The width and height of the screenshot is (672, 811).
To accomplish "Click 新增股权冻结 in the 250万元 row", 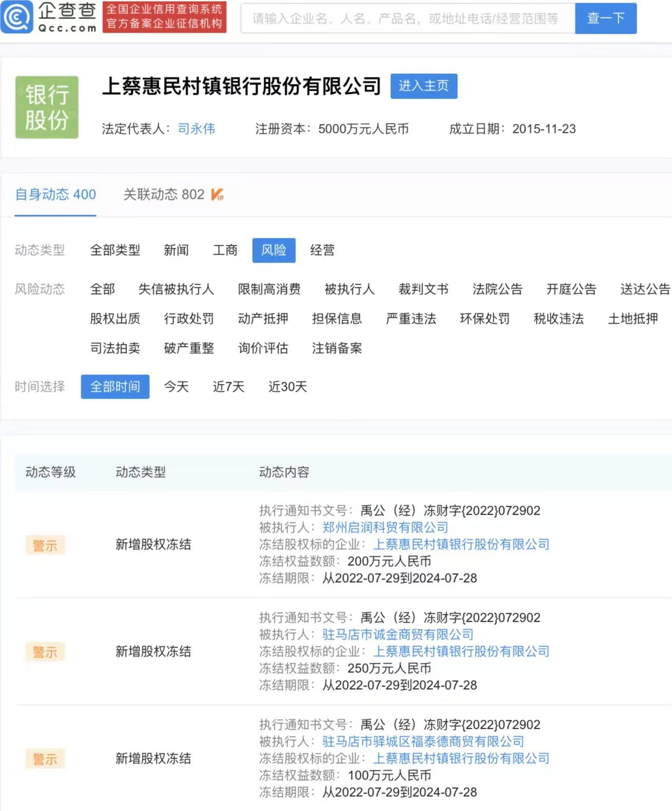I will (x=153, y=651).
